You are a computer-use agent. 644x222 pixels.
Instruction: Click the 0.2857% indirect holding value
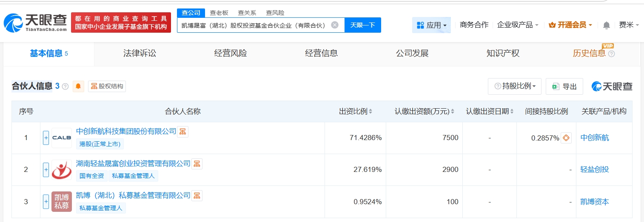(x=545, y=138)
